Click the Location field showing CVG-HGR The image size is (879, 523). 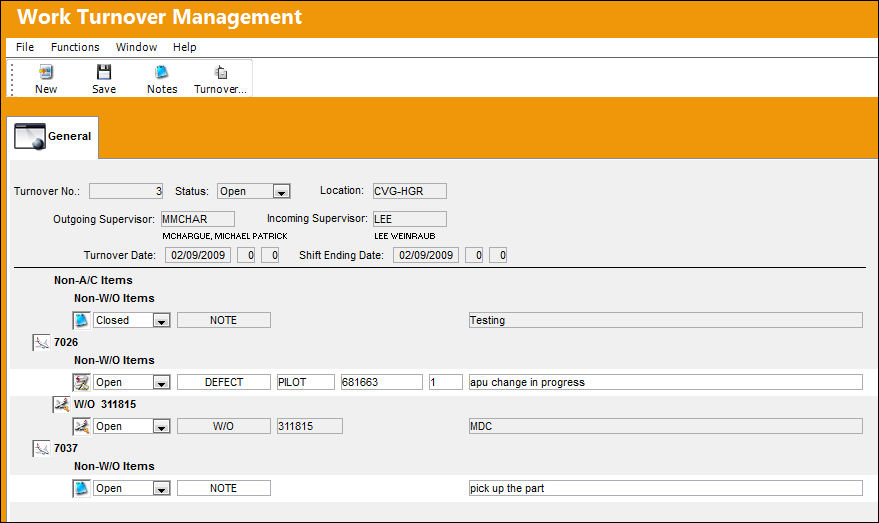410,191
